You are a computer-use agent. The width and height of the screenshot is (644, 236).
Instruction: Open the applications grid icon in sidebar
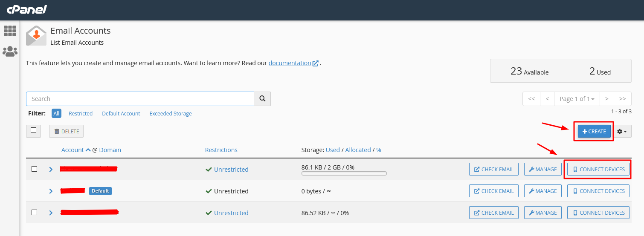point(10,31)
